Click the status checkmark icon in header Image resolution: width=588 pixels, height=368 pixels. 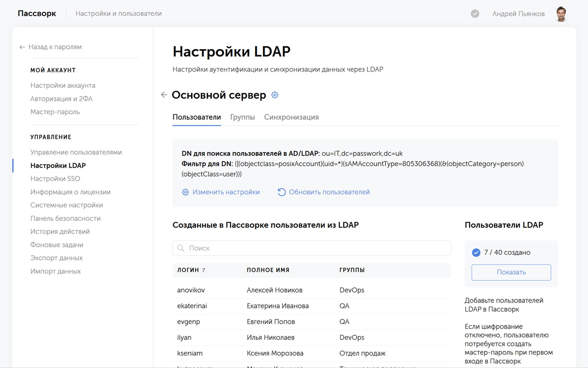coord(475,14)
